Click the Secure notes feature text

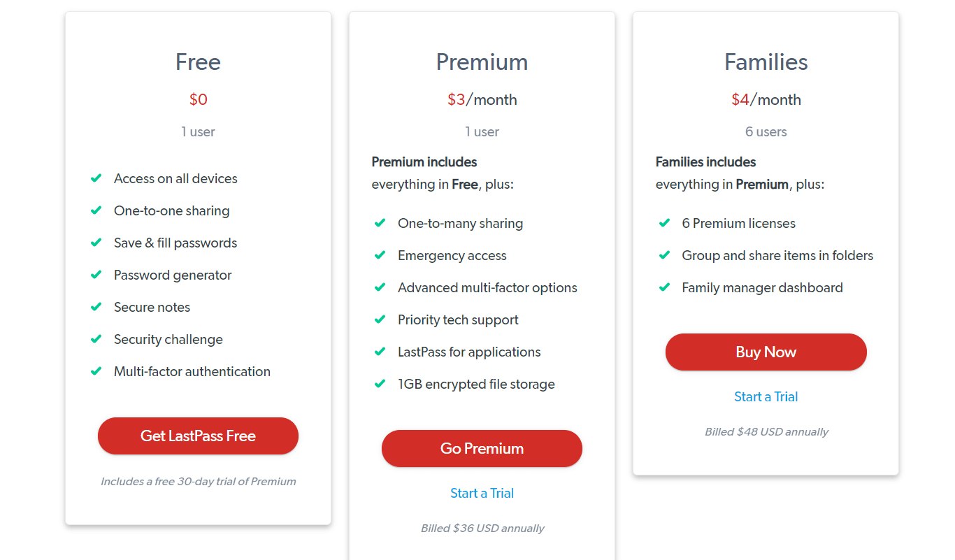tap(152, 307)
